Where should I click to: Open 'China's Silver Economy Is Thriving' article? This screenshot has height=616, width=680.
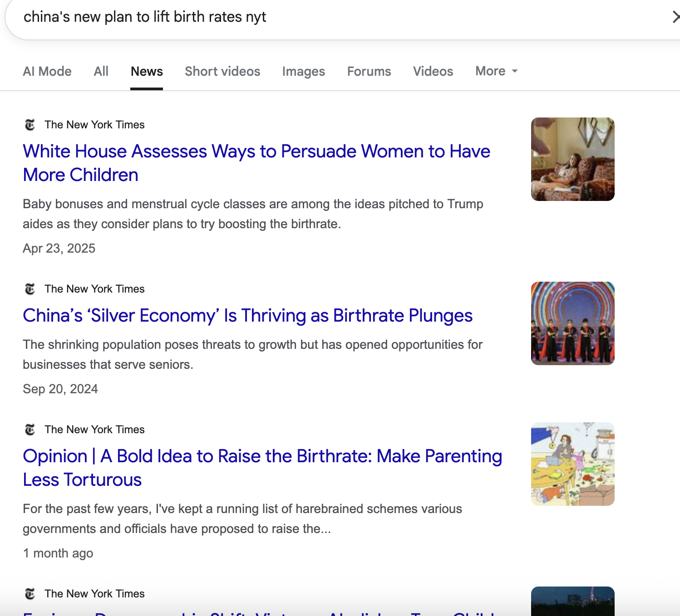tap(248, 315)
